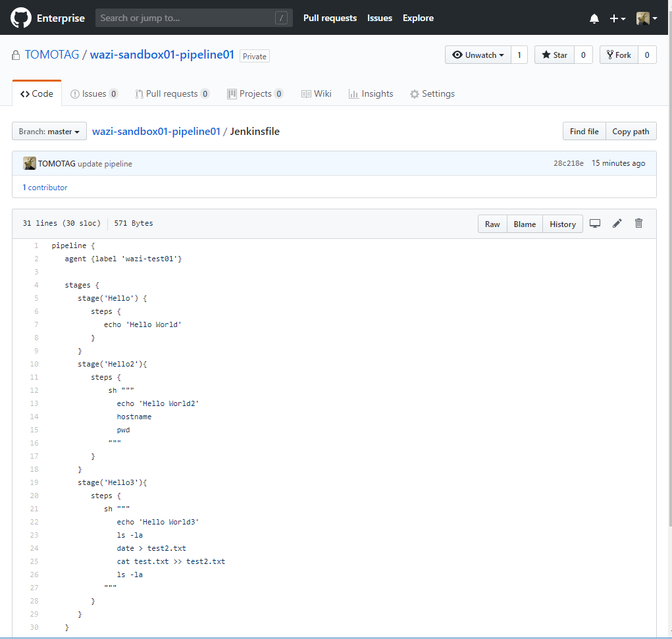Image resolution: width=672 pixels, height=639 pixels.
Task: Click the forks count 0
Action: [647, 55]
